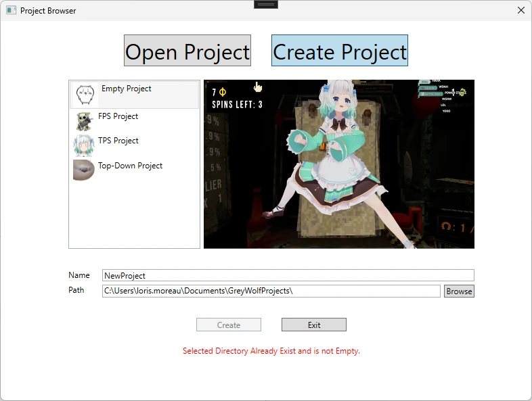532x401 pixels.
Task: Select the FPS Project template label
Action: (118, 116)
